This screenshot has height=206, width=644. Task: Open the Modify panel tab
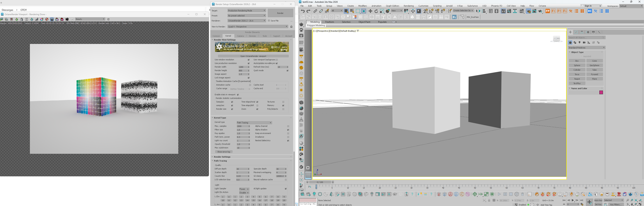pos(576,32)
